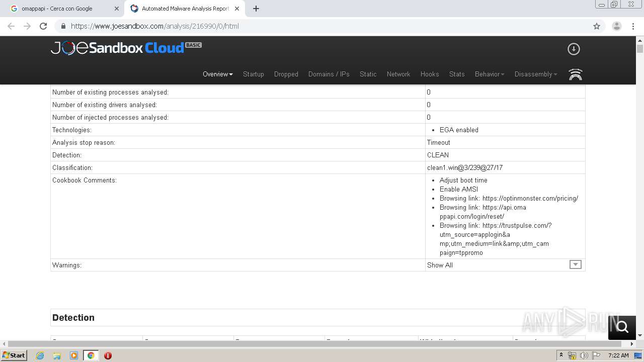Click the browser forward arrow

(27, 26)
